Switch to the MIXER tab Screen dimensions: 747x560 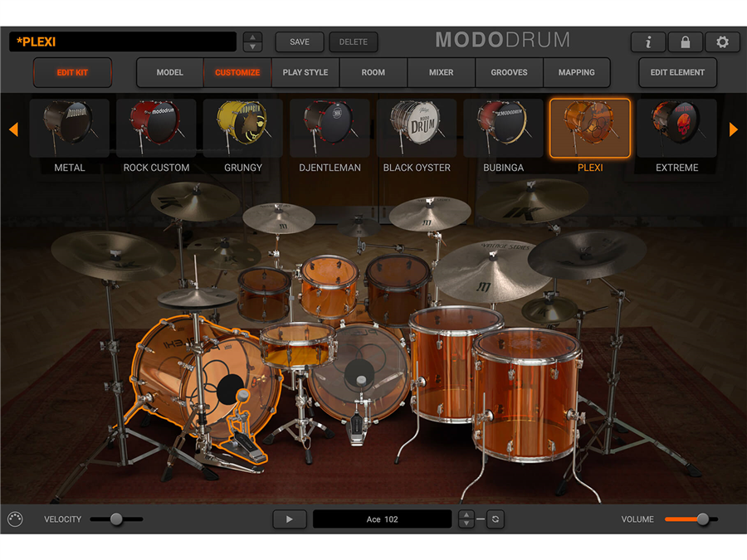pos(441,73)
